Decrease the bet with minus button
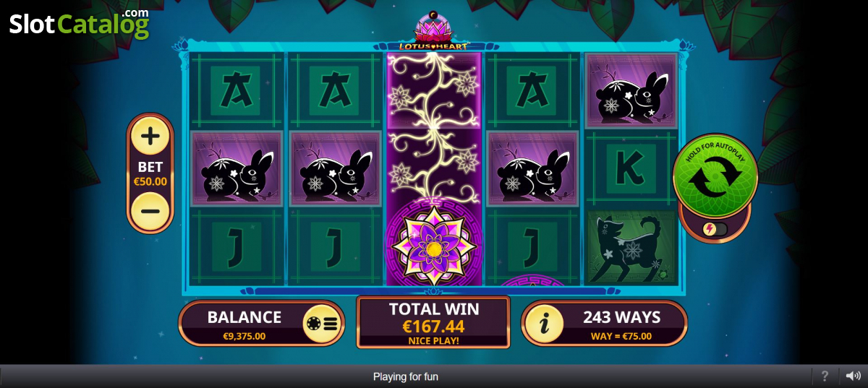 pos(150,212)
